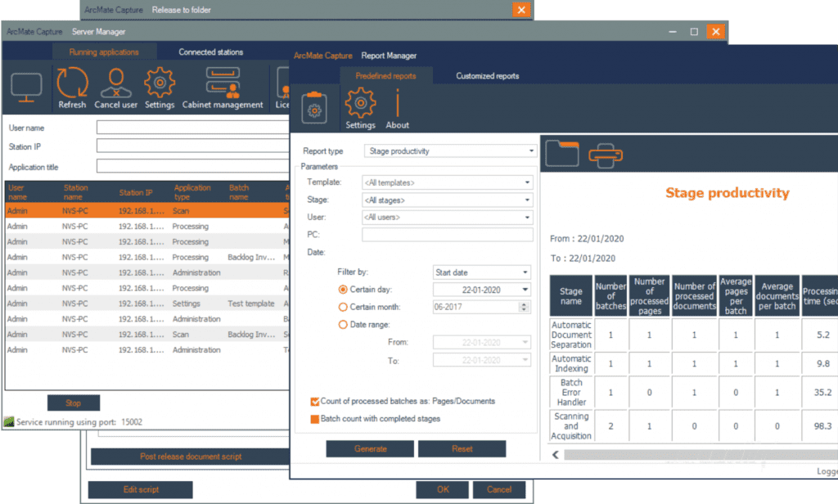Select the Certain month radio button
838x504 pixels.
tap(343, 307)
